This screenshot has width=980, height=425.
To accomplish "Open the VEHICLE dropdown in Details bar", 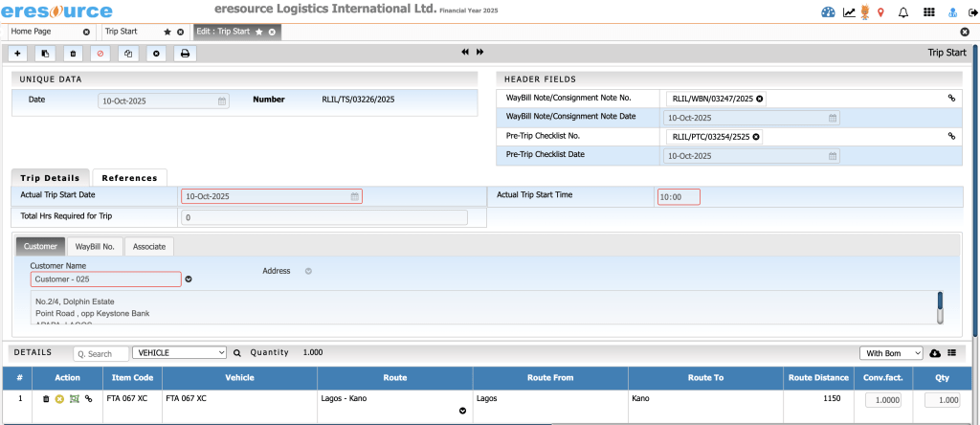I will (180, 353).
